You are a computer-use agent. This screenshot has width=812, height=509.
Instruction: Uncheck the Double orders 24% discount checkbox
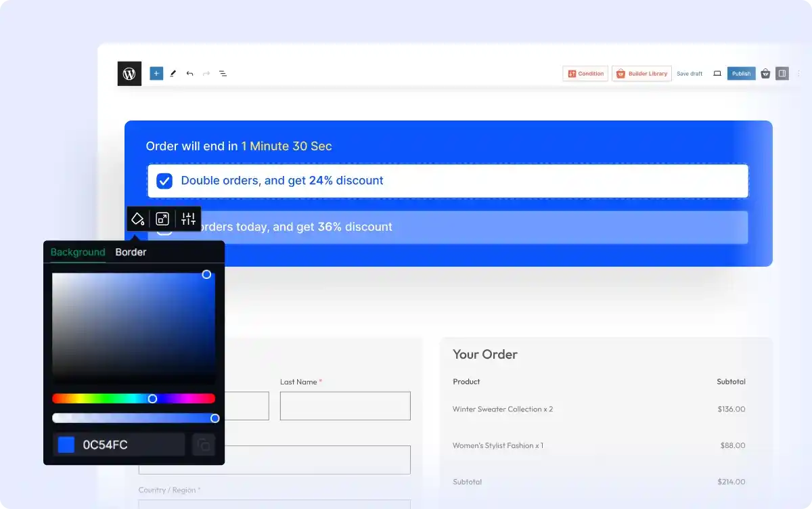coord(164,181)
